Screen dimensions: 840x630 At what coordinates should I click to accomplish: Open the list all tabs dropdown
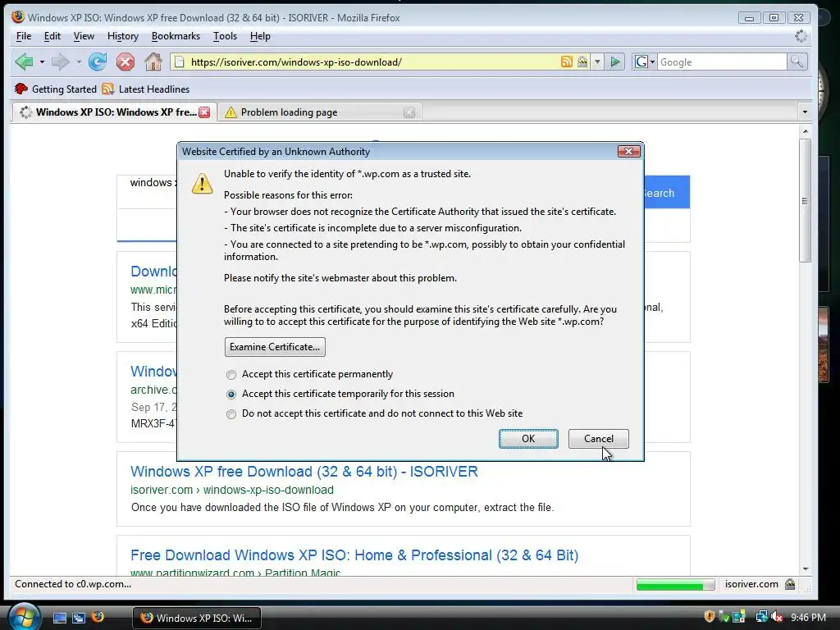pyautogui.click(x=805, y=112)
